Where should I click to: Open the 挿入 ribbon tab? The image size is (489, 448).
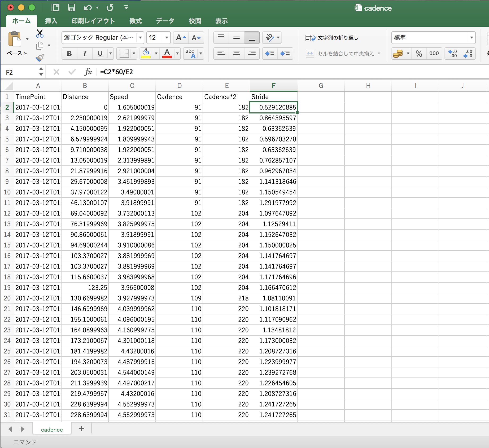[x=51, y=21]
